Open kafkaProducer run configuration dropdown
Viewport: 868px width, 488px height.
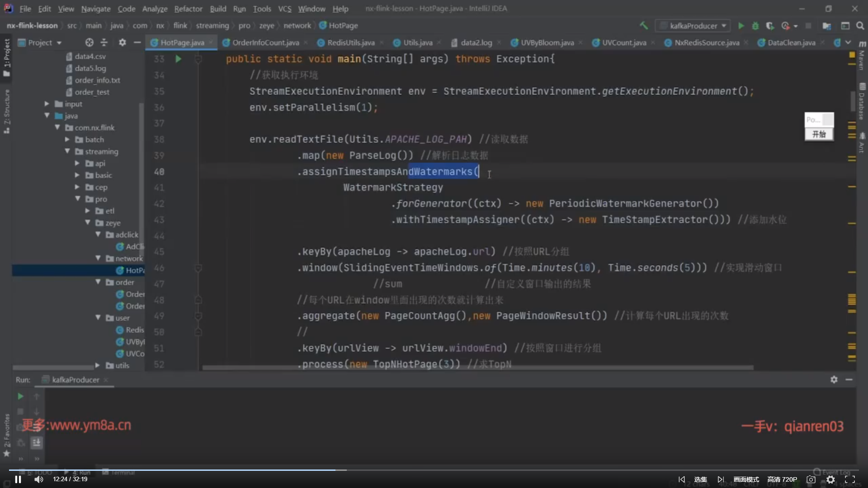point(693,26)
